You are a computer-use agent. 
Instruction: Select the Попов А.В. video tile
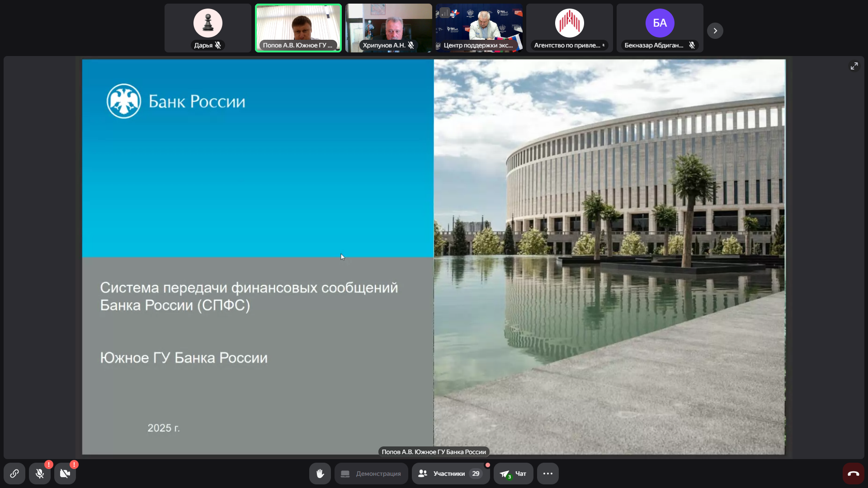point(298,28)
